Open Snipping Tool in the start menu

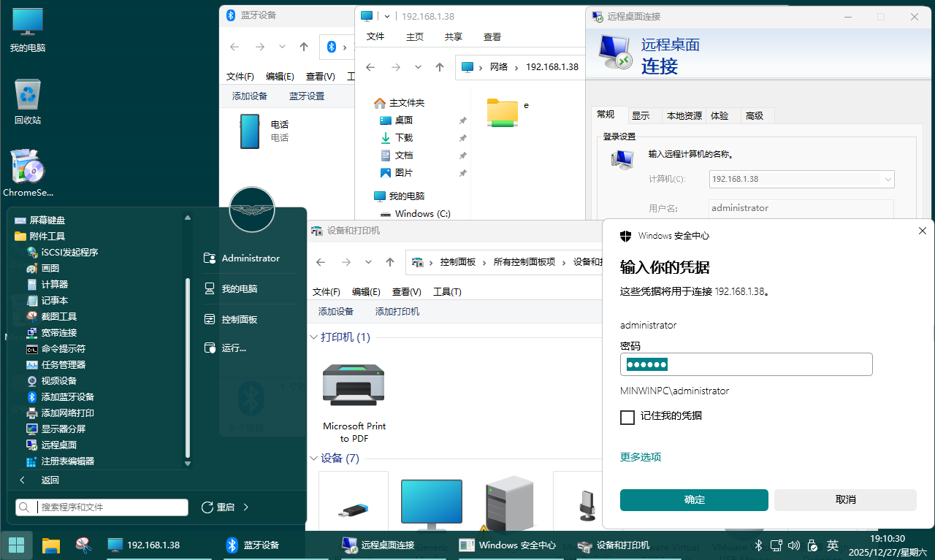coord(58,317)
